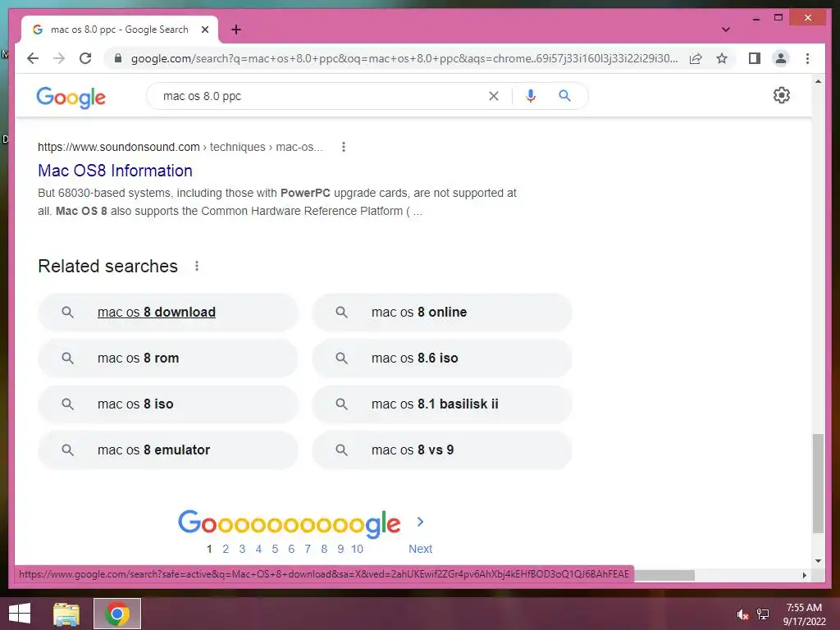The image size is (840, 630).
Task: Click the horizontal scrollbar thumb
Action: (x=664, y=575)
